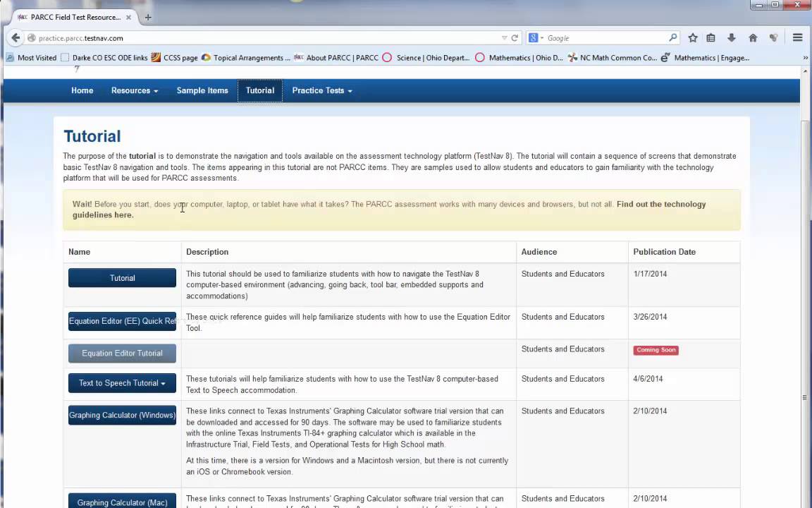Viewport: 812px width, 508px height.
Task: Click the Description column header
Action: 207,252
